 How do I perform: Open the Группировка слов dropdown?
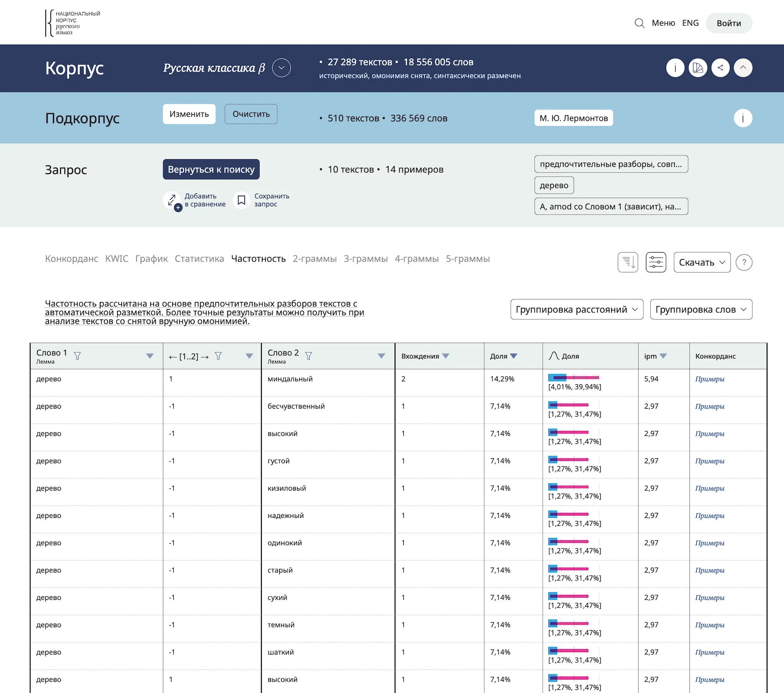coord(701,309)
